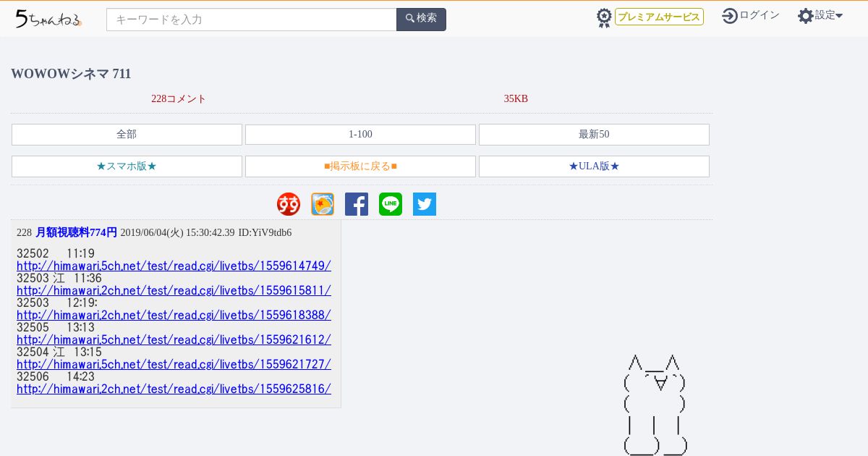Go back via ■掲示板に戻る■
The width and height of the screenshot is (868, 456).
pyautogui.click(x=360, y=166)
